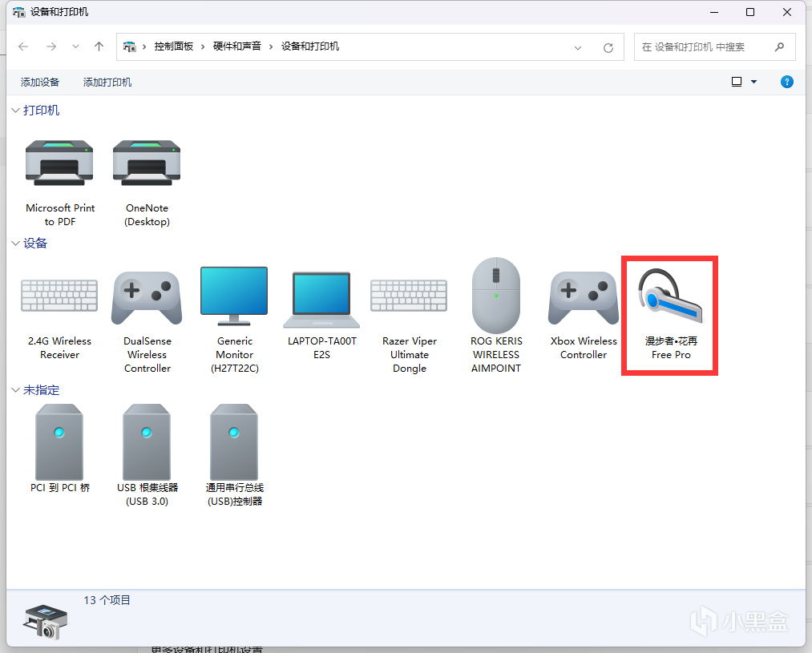This screenshot has width=812, height=653.
Task: Expand chevron after 控制面板 in breadcrumb
Action: click(203, 46)
